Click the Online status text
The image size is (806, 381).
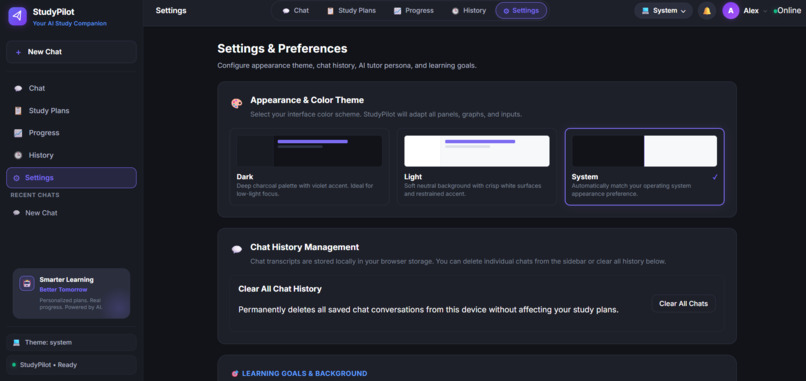coord(789,11)
